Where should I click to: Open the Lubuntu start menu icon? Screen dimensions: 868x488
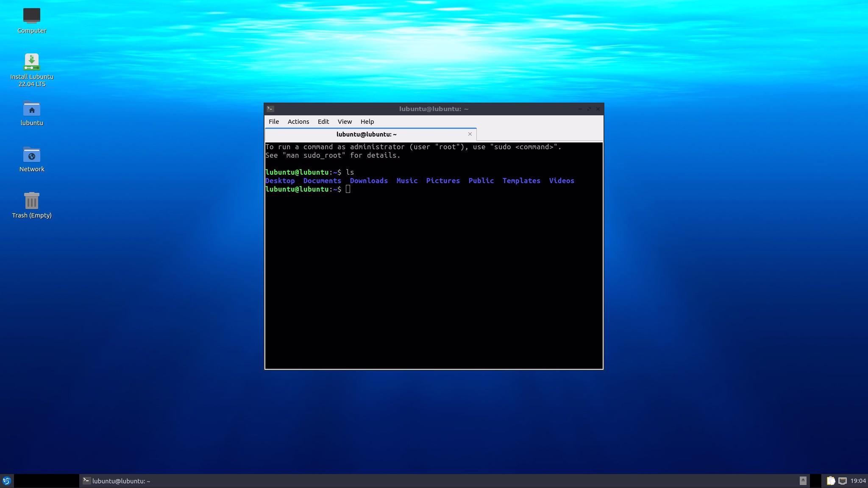point(7,481)
